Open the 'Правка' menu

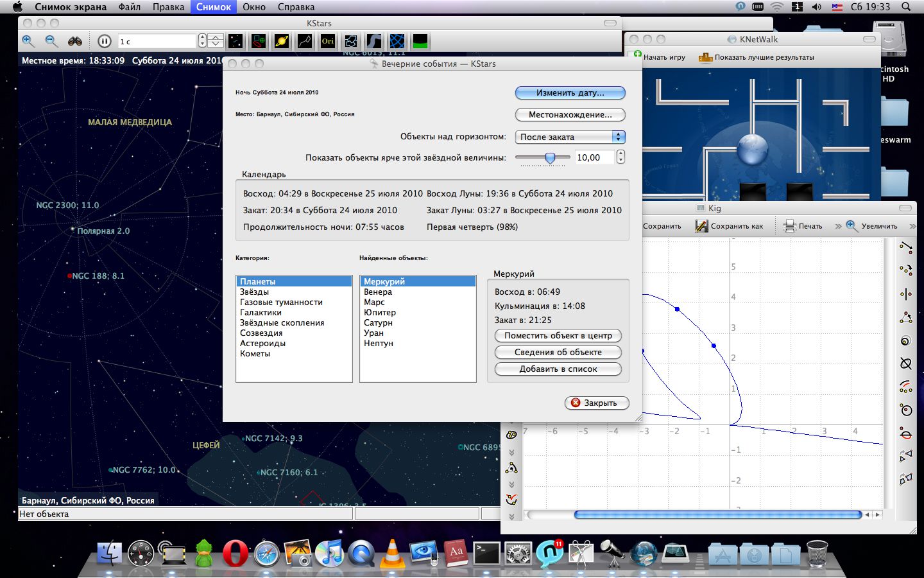click(168, 7)
